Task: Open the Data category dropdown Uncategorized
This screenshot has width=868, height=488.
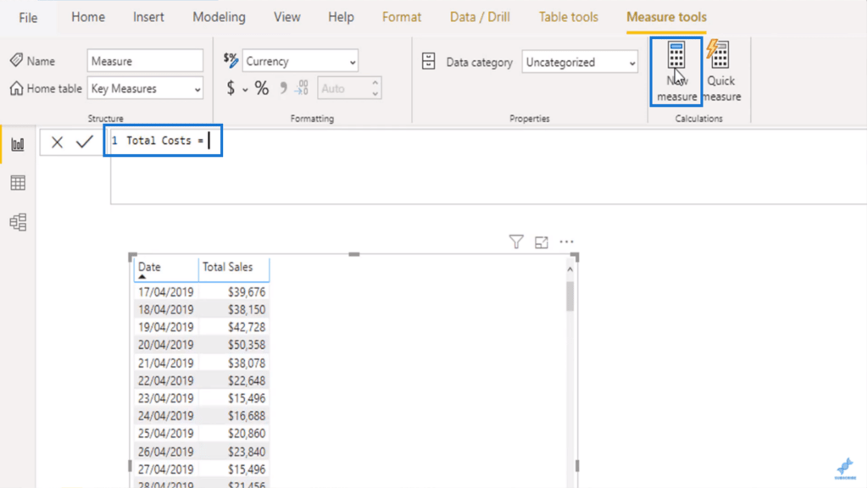Action: pyautogui.click(x=580, y=62)
